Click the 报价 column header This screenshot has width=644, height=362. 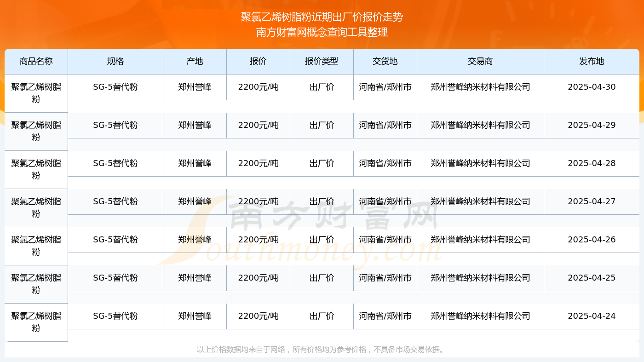click(258, 61)
